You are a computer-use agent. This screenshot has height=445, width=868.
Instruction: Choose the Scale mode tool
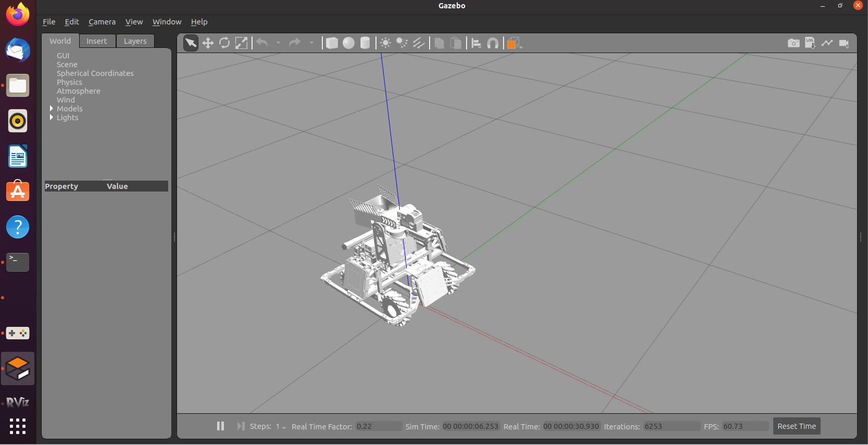(x=241, y=43)
